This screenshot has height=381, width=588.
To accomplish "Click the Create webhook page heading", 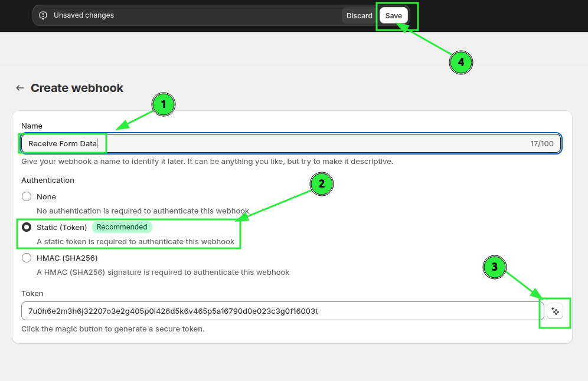I will click(77, 88).
